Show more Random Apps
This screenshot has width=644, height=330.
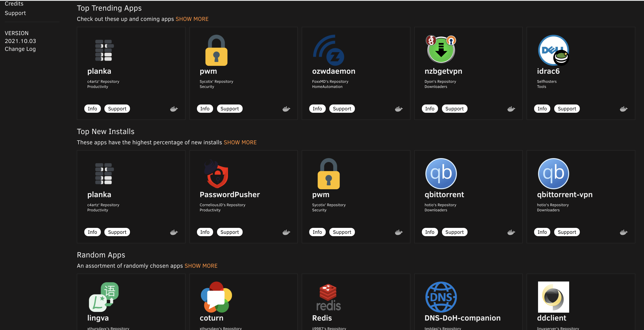(x=201, y=266)
